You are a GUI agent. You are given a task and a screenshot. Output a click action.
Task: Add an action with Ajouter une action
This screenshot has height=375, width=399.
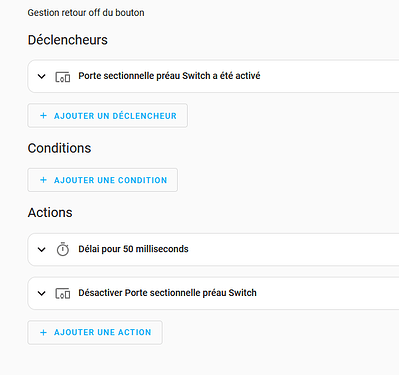95,332
